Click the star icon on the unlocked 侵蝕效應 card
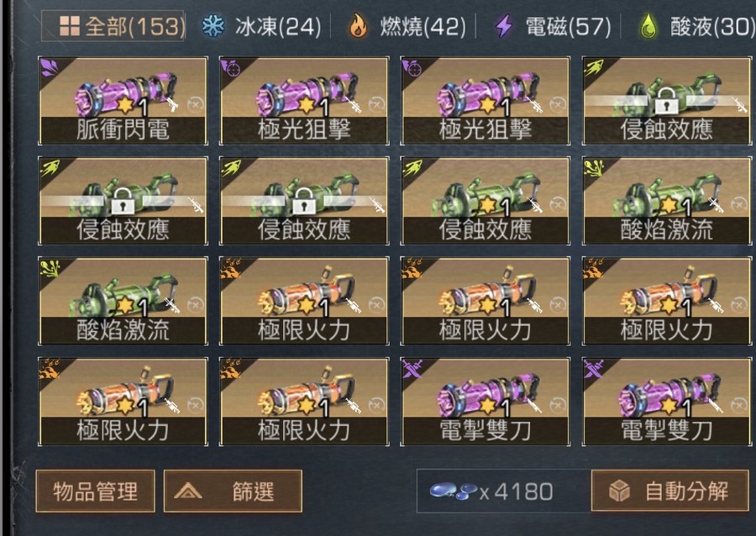This screenshot has width=756, height=536. (x=488, y=205)
